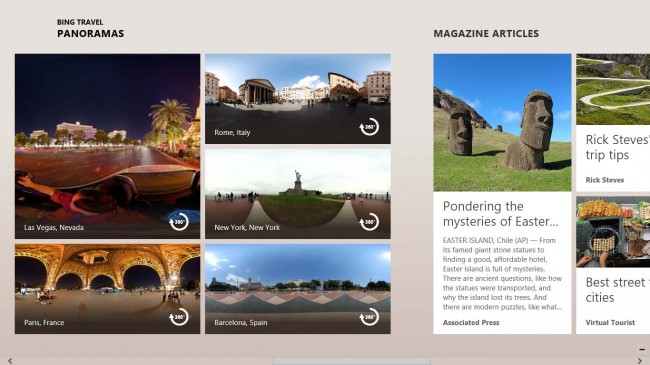
Task: Open the New York, New York panorama tile
Action: (x=298, y=194)
